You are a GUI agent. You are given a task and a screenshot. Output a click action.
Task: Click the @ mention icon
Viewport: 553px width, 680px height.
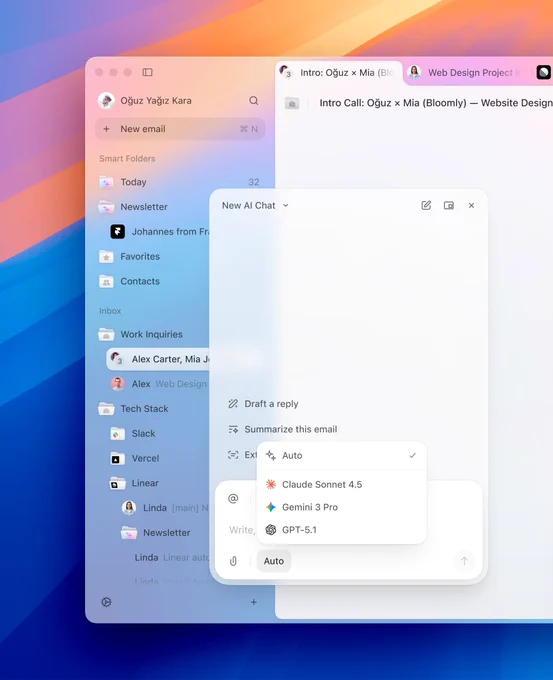point(233,499)
